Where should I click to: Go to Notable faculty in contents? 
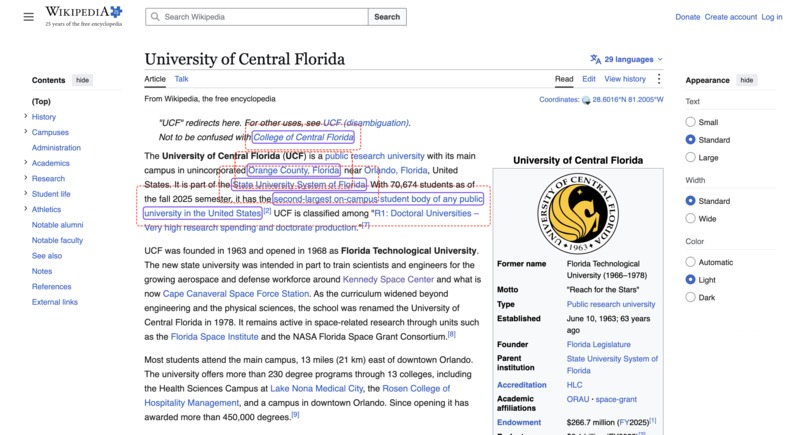coord(57,240)
